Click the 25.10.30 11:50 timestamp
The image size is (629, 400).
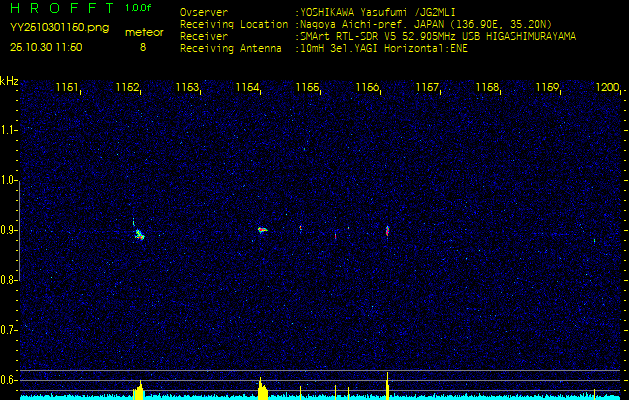[x=46, y=47]
